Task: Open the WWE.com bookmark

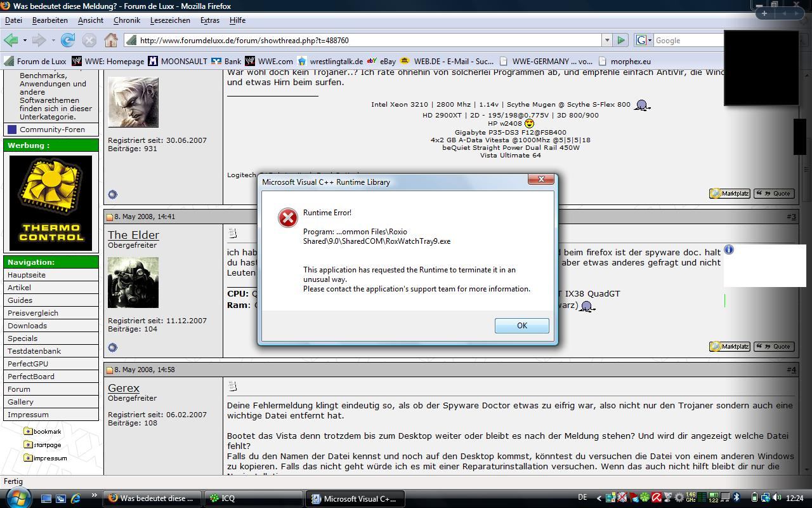Action: point(269,62)
